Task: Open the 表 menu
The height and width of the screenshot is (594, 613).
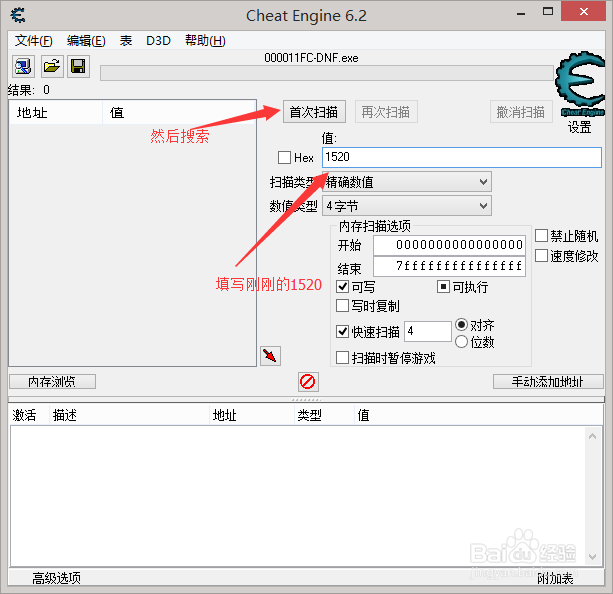Action: pyautogui.click(x=126, y=41)
